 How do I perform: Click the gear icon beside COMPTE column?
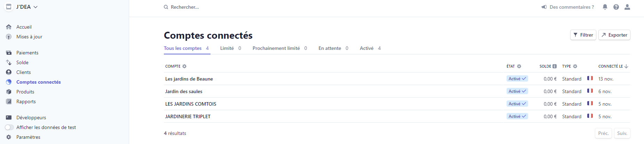[x=184, y=66]
